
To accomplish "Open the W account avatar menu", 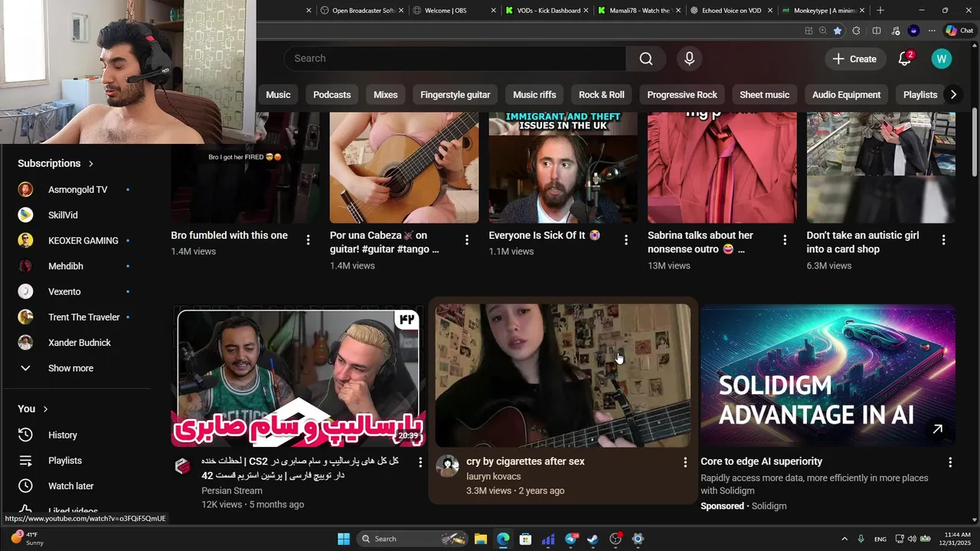I will click(x=942, y=59).
